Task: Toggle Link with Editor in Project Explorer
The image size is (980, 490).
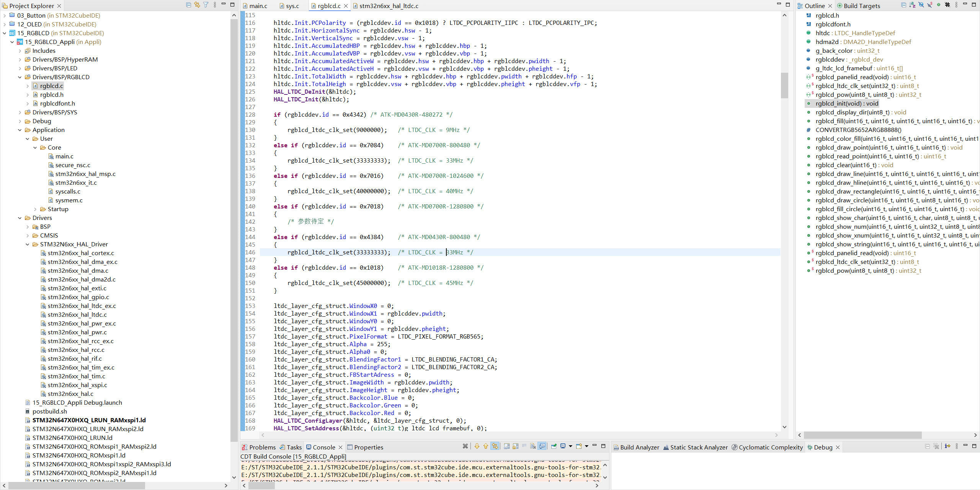Action: 197,5
